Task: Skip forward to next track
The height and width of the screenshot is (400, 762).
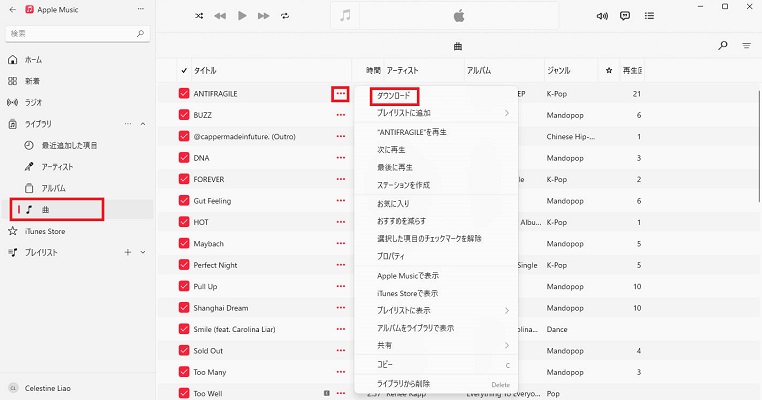Action: [263, 16]
